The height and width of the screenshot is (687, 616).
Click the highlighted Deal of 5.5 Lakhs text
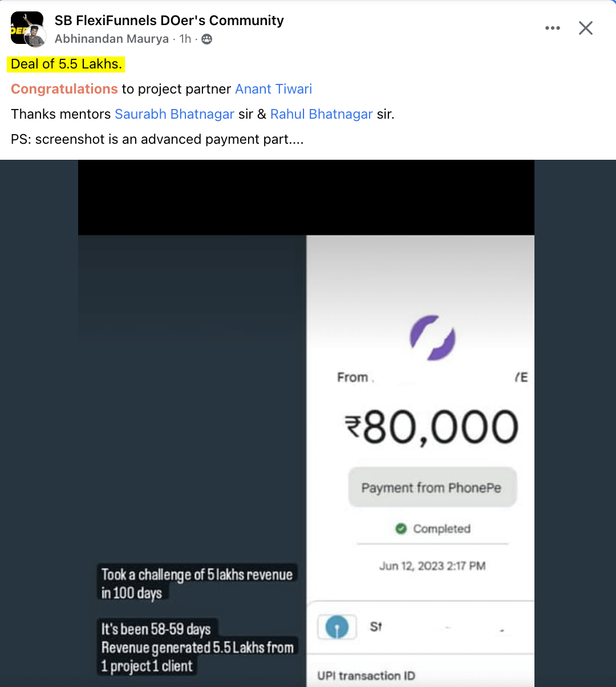pyautogui.click(x=66, y=64)
